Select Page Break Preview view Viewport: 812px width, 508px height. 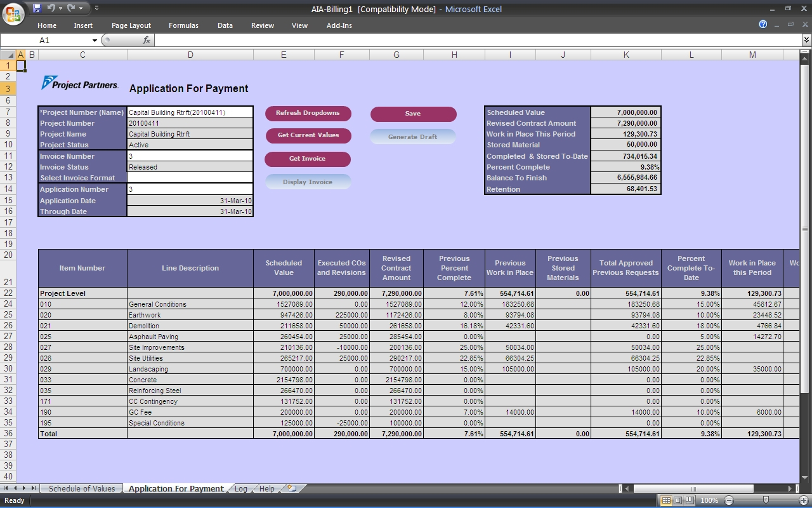click(x=689, y=500)
